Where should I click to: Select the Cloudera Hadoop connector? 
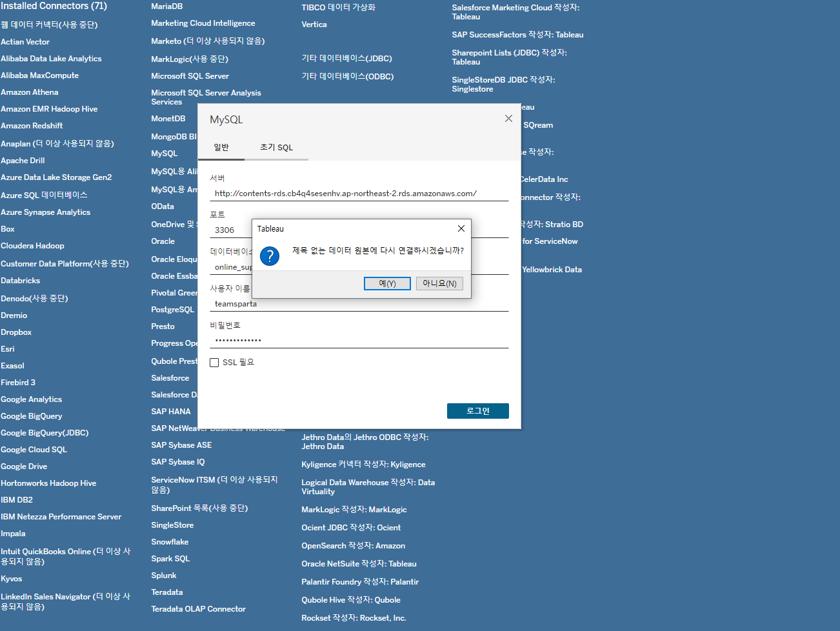pos(32,246)
